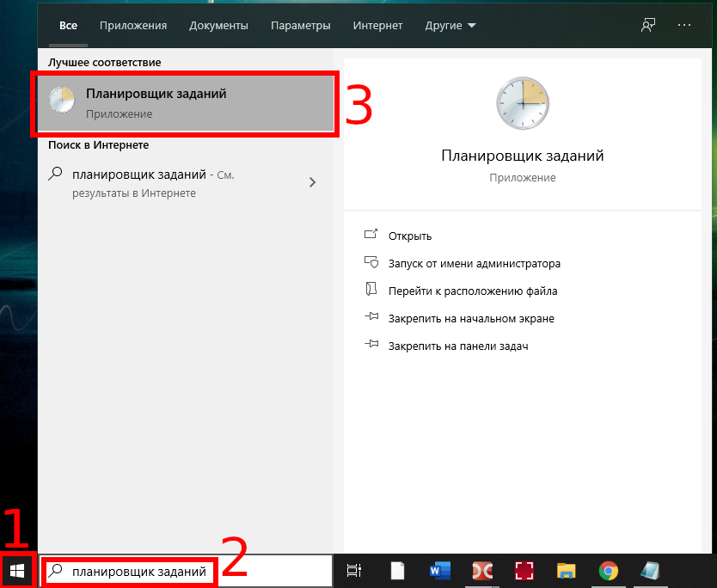The image size is (717, 588).
Task: Choose "Запуск от имени администратора"
Action: [x=474, y=264]
